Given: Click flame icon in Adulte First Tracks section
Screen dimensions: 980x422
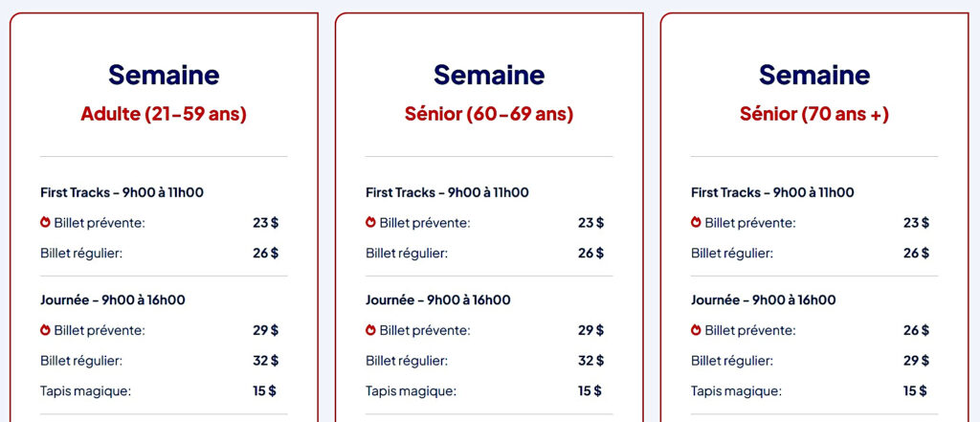Looking at the screenshot, I should [x=45, y=223].
